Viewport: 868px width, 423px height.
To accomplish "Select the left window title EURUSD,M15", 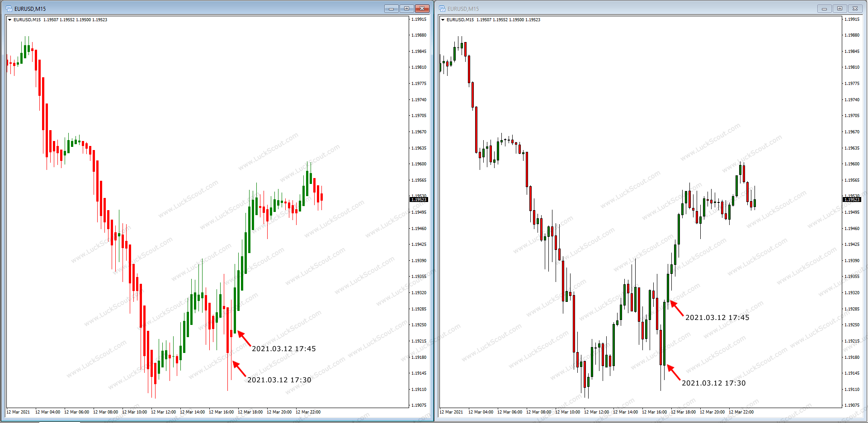I will (x=30, y=9).
